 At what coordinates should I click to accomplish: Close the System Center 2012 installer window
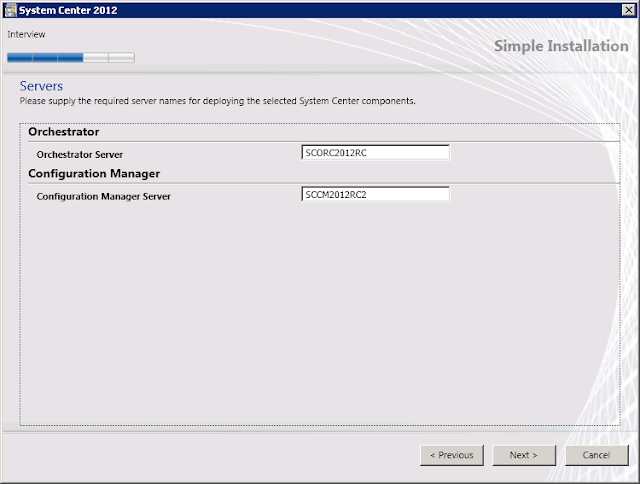tap(628, 10)
